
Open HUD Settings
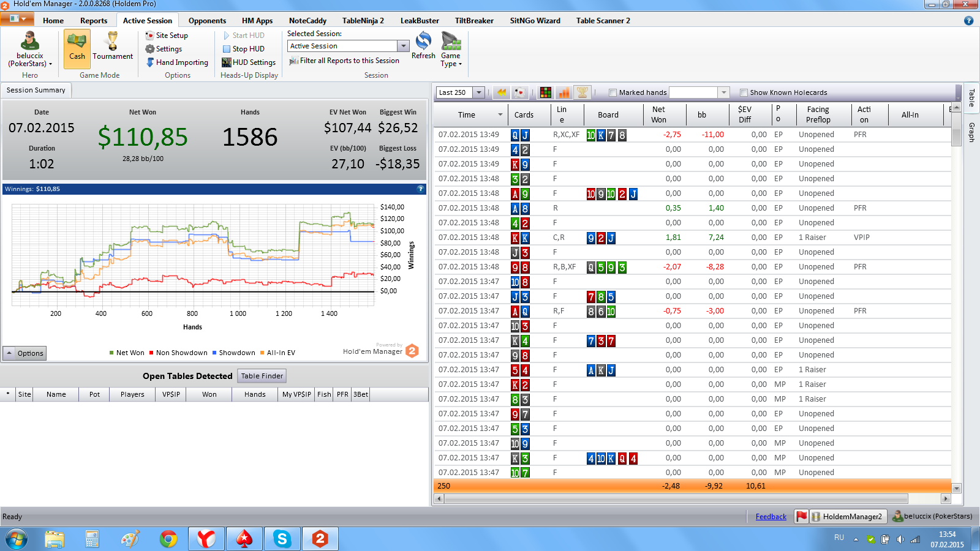(x=249, y=62)
